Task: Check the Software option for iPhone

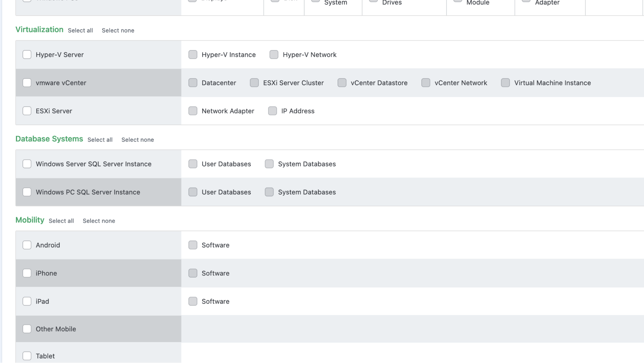Action: [x=193, y=273]
